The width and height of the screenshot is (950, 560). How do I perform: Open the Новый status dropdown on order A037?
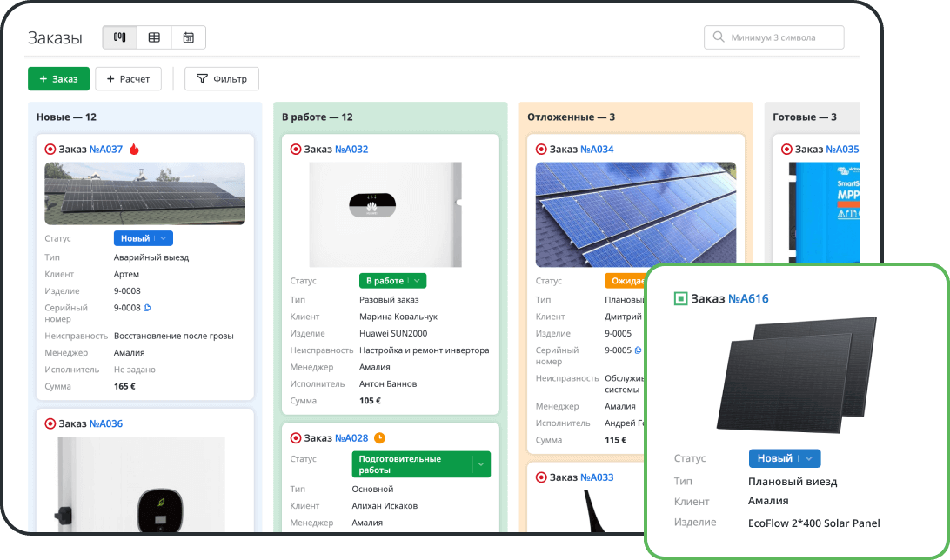point(164,238)
